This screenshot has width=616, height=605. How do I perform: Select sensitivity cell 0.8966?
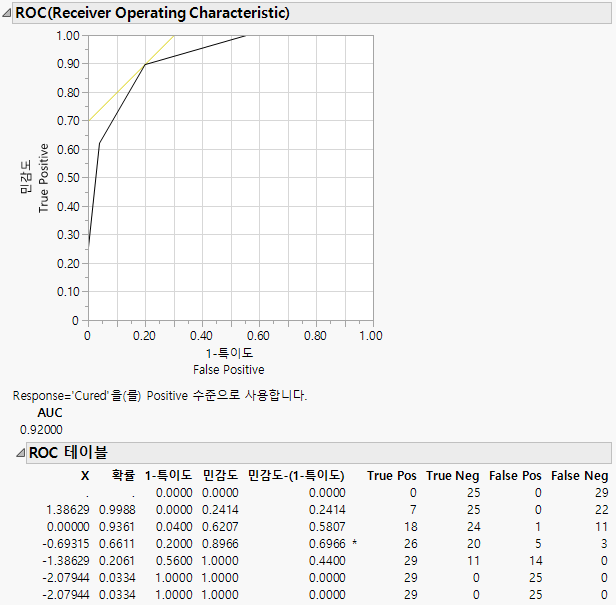pos(220,544)
